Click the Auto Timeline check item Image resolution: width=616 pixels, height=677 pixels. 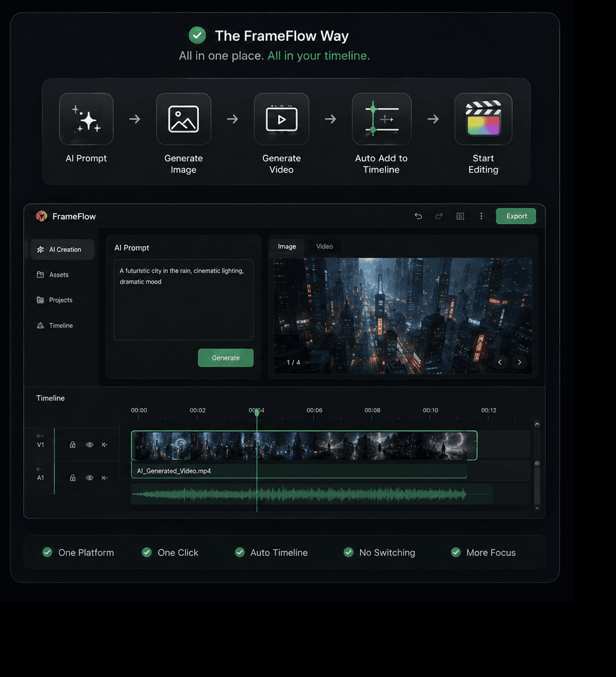click(271, 553)
